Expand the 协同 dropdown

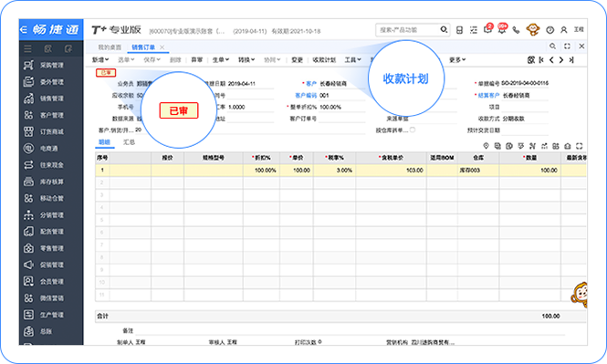click(x=272, y=59)
